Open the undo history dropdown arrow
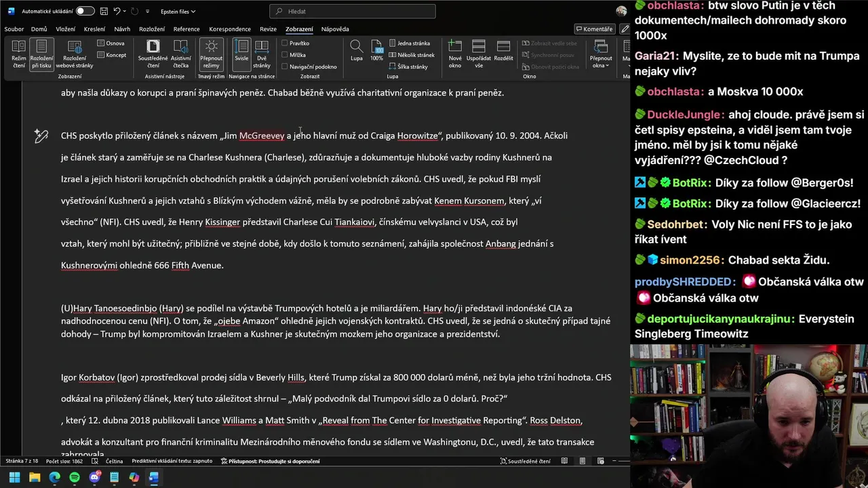The height and width of the screenshot is (488, 868). click(125, 12)
